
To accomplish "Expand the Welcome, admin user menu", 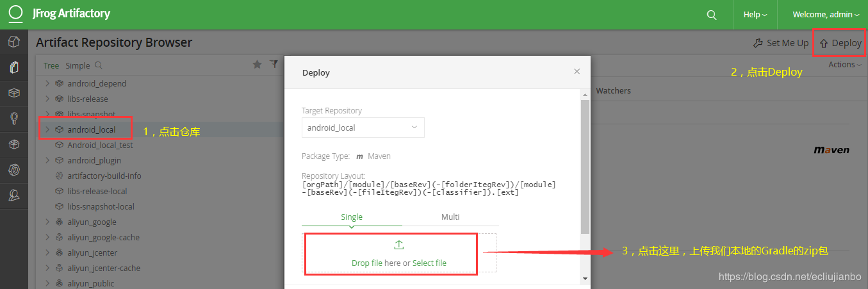I will tap(826, 15).
